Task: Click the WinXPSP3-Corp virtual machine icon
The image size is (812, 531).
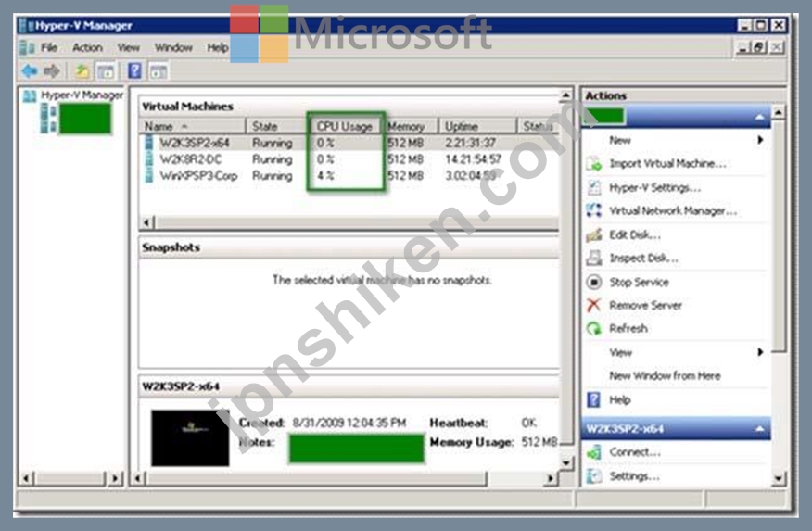Action: coord(149,175)
